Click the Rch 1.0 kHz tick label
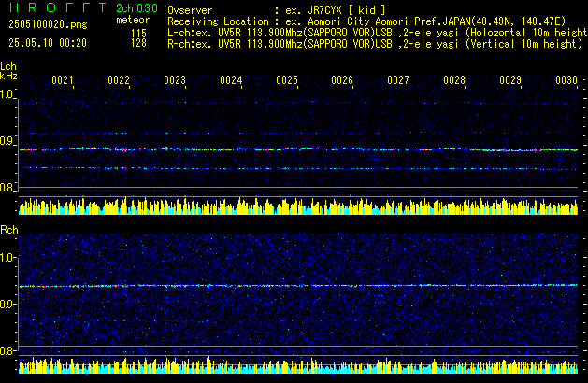The width and height of the screenshot is (588, 383). [7, 258]
